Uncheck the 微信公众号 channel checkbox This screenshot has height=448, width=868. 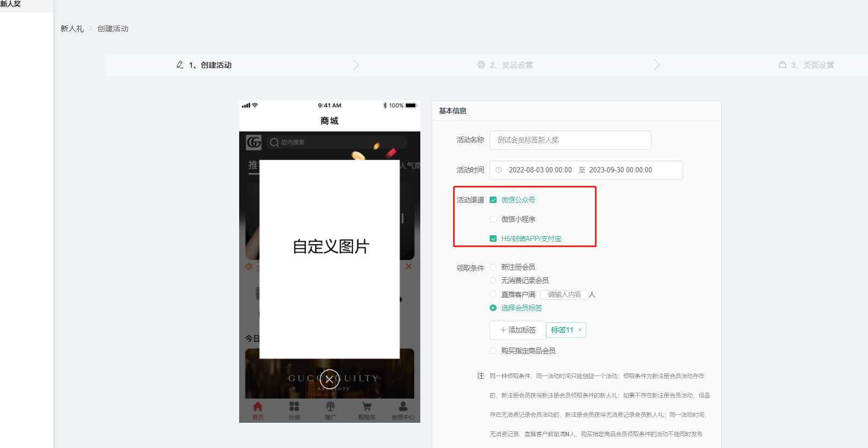[x=493, y=200]
